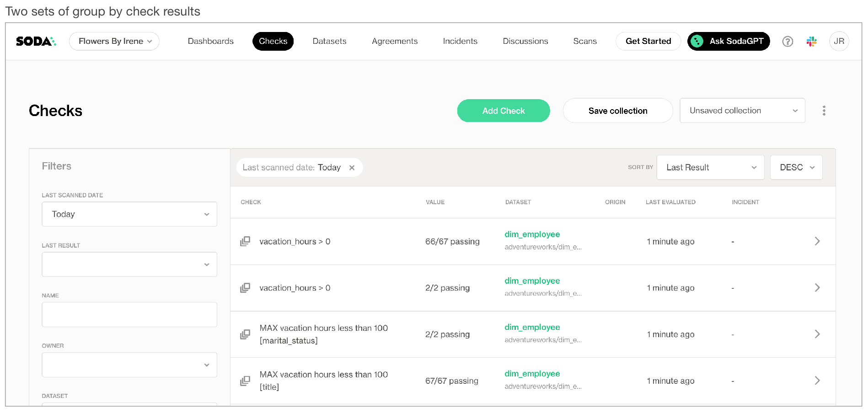Open row arrow for title check

817,381
